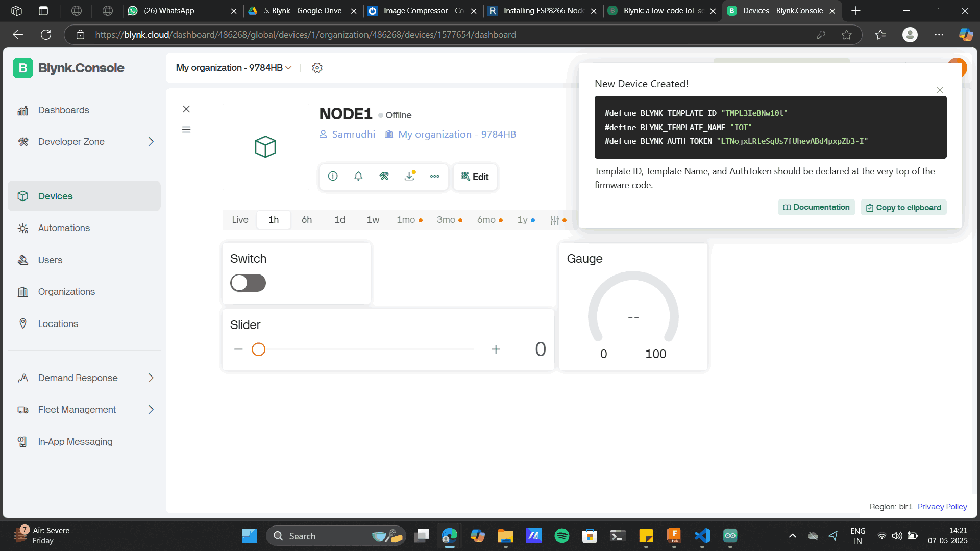The image size is (980, 551).
Task: Switch to Image Compressor browser tab
Action: [x=423, y=11]
